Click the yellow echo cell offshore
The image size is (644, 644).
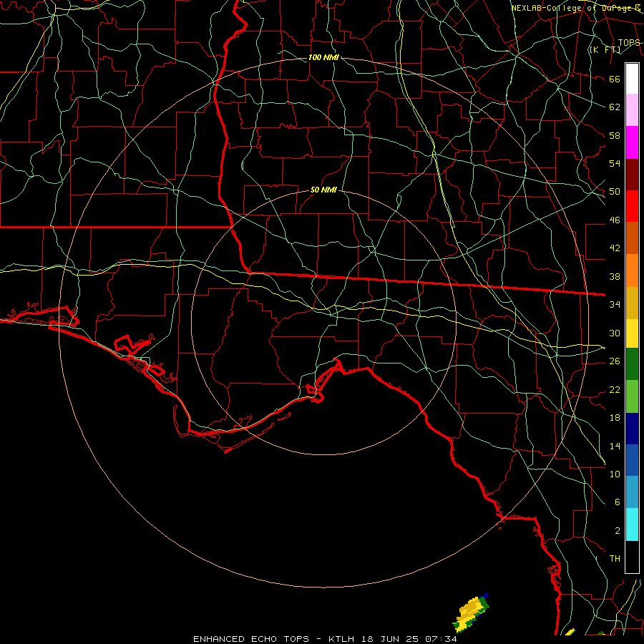point(471,613)
